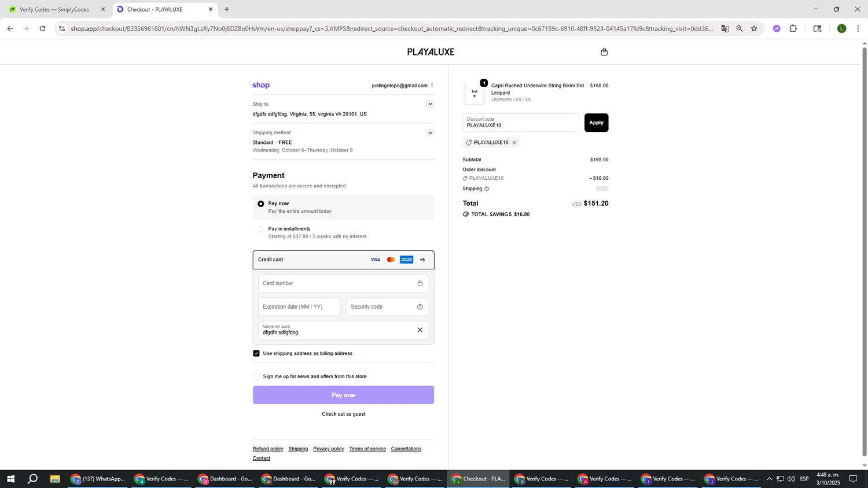The width and height of the screenshot is (868, 488).
Task: Bookmark this page with the star
Action: click(754, 28)
